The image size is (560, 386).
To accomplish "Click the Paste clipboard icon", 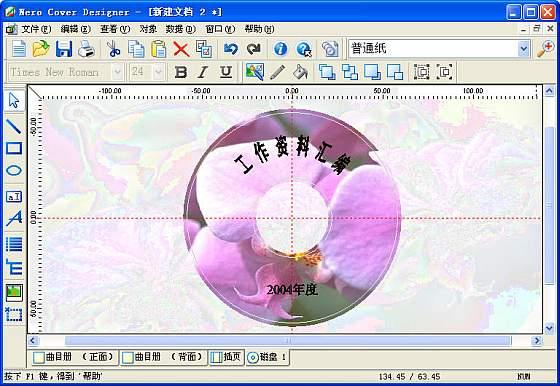I will [159, 49].
